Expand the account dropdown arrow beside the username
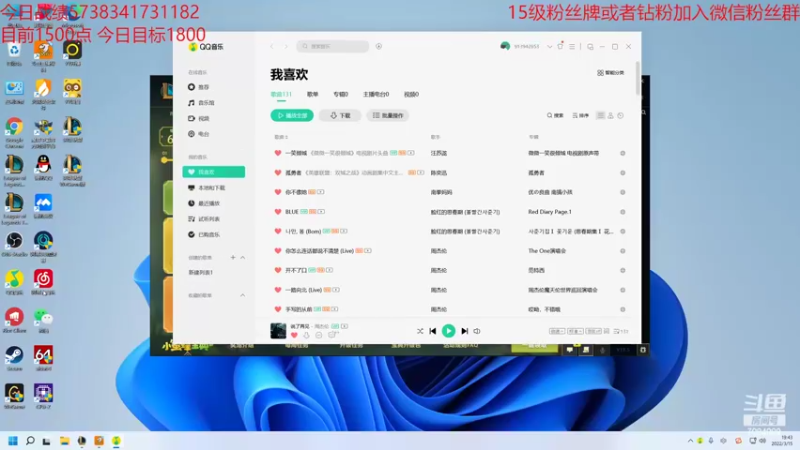This screenshot has width=800, height=450. [549, 46]
